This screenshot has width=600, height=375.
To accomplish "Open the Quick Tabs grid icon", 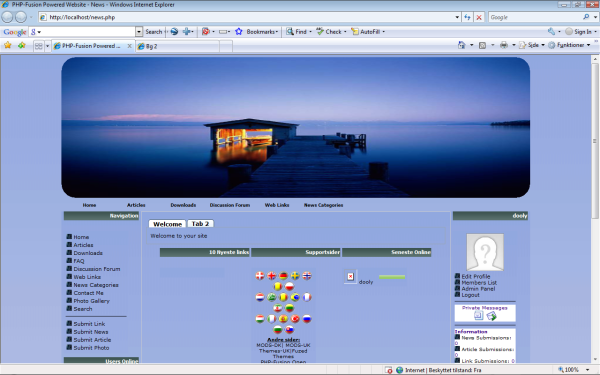I will coord(38,46).
